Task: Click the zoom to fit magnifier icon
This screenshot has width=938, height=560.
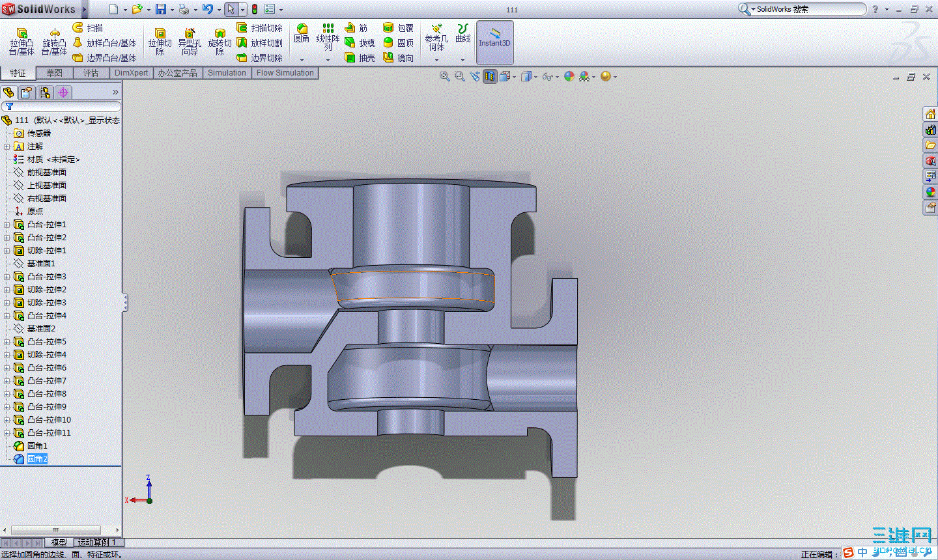Action: pyautogui.click(x=445, y=77)
